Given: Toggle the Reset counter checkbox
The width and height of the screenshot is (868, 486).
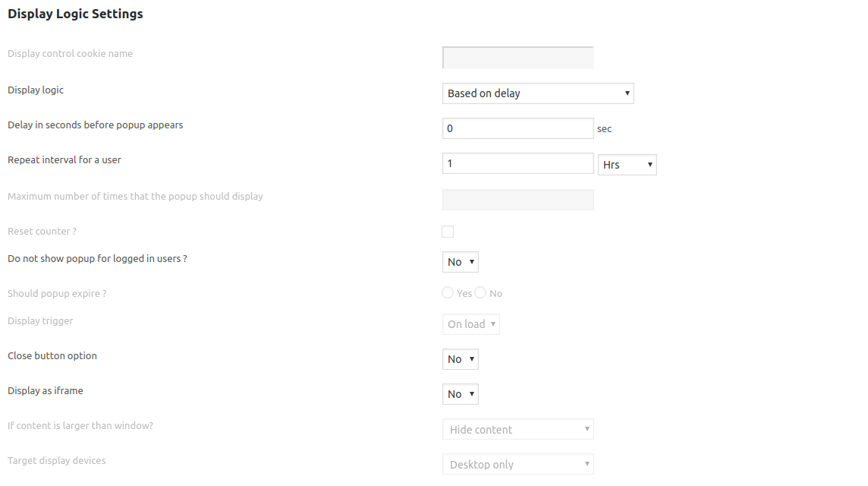Looking at the screenshot, I should pos(447,231).
